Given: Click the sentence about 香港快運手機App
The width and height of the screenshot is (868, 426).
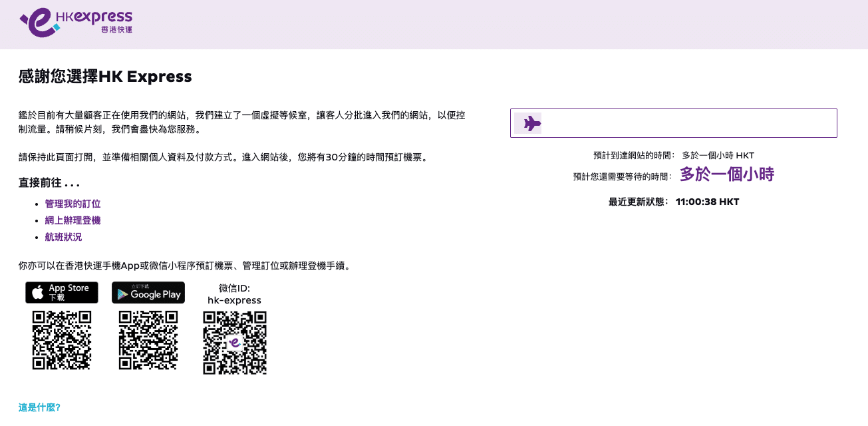Looking at the screenshot, I should pyautogui.click(x=185, y=266).
